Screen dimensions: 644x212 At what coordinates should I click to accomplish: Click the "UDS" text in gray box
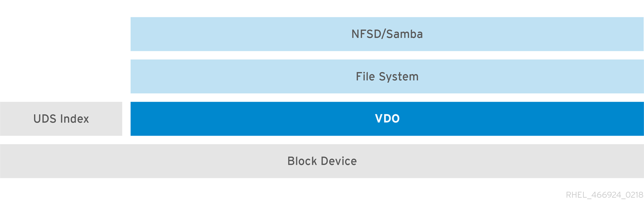45,119
